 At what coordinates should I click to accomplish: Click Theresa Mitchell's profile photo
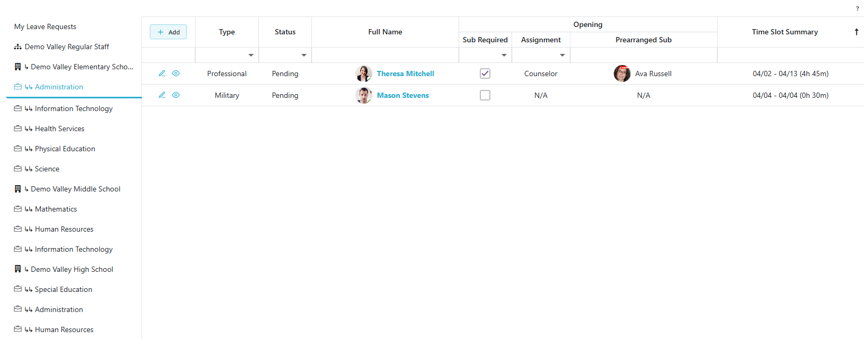[x=364, y=74]
